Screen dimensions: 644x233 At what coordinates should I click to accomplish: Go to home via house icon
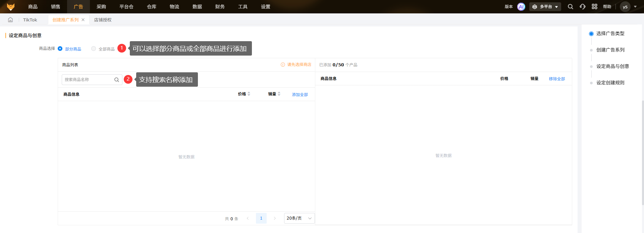[10, 20]
